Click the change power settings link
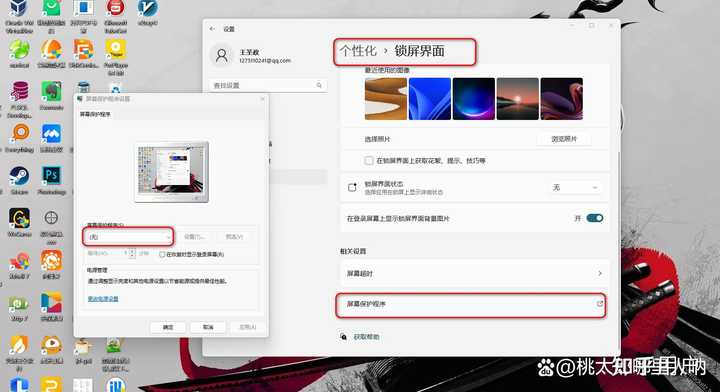Viewport: 720px width, 392px height. click(x=103, y=299)
